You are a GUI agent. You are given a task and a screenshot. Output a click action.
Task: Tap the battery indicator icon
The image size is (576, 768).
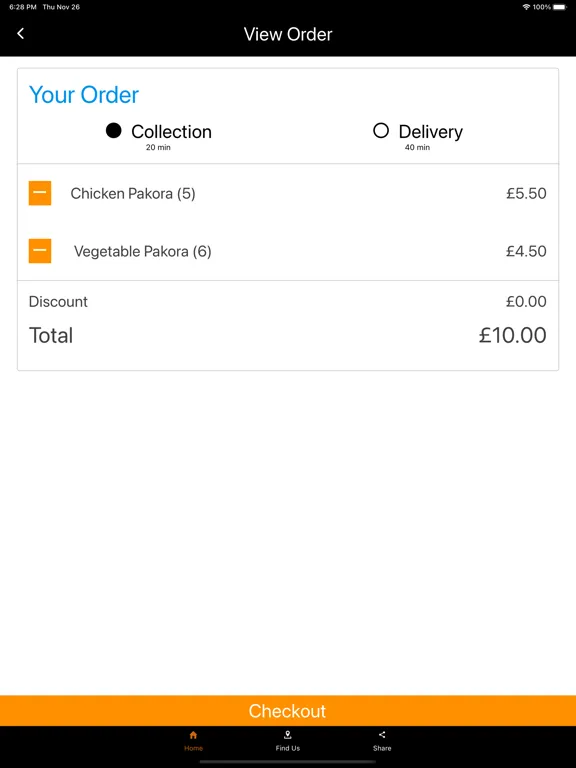(559, 7)
